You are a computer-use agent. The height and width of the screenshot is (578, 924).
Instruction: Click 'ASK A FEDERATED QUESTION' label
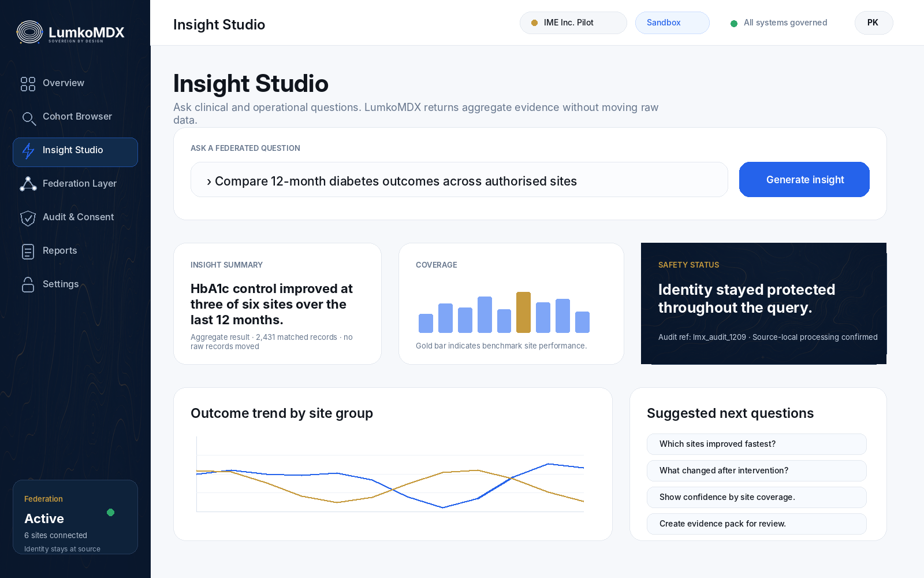[245, 149]
